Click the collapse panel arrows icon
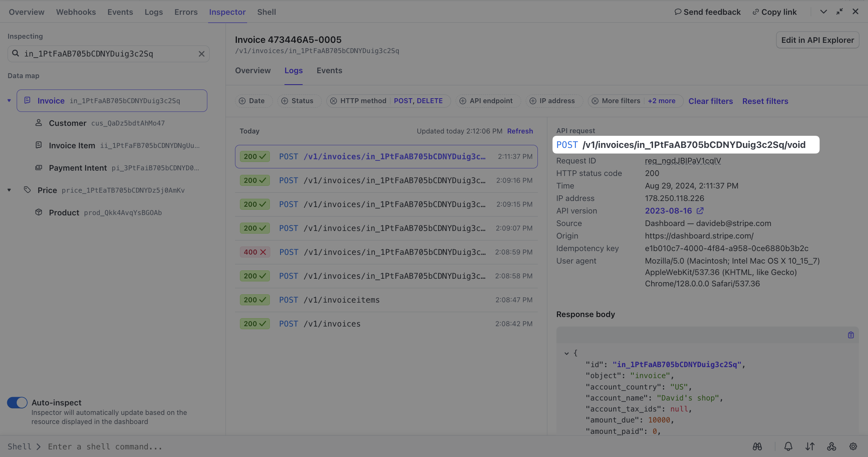Image resolution: width=868 pixels, height=457 pixels. coord(840,12)
